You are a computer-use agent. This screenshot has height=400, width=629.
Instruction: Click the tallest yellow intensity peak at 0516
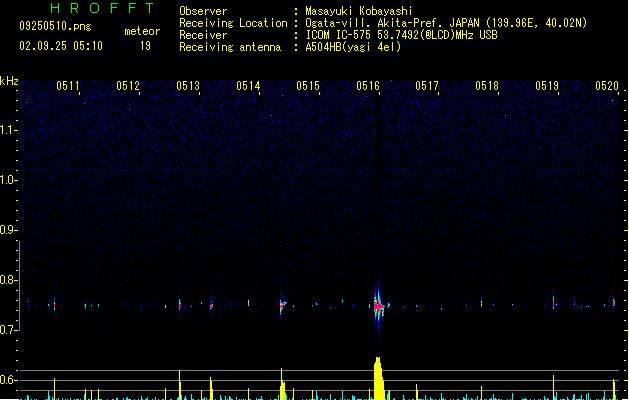point(378,378)
